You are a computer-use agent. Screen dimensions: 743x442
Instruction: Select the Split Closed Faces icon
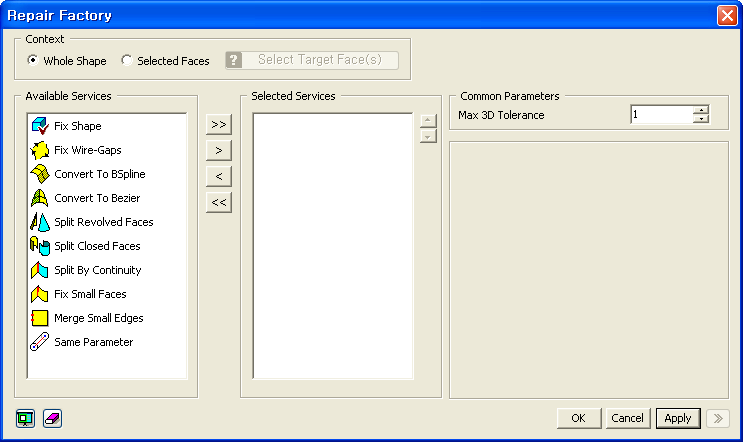[x=40, y=246]
